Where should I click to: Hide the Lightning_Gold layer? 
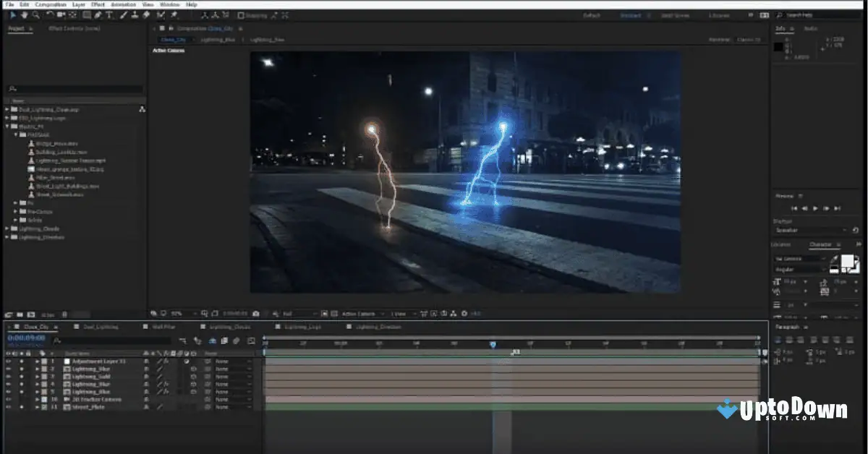[7, 377]
